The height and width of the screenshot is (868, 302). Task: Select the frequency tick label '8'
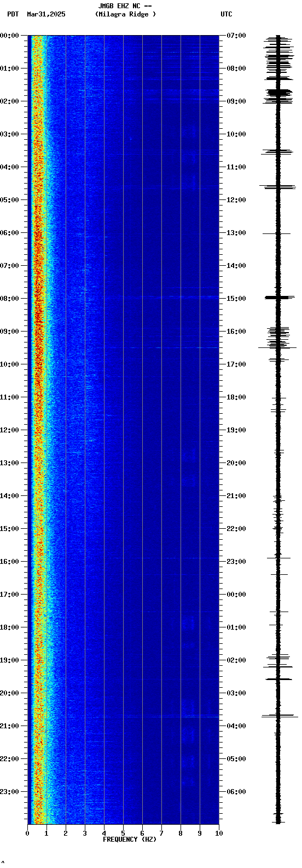(181, 833)
